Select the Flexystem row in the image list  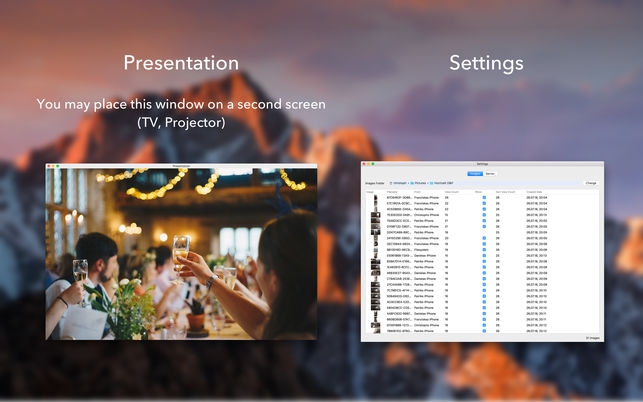tap(482, 249)
